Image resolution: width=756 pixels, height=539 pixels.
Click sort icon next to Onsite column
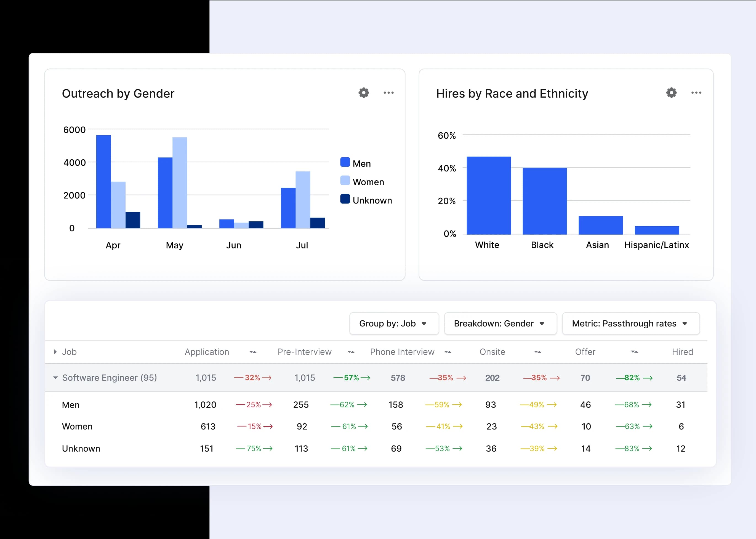coord(537,352)
